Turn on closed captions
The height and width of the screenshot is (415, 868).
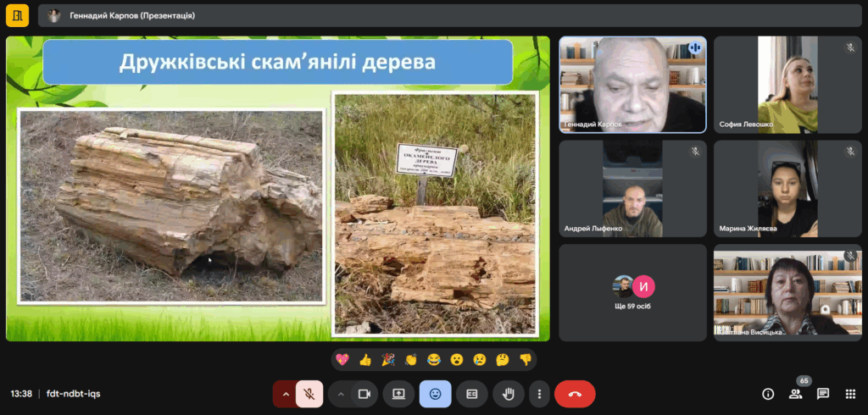pyautogui.click(x=472, y=394)
